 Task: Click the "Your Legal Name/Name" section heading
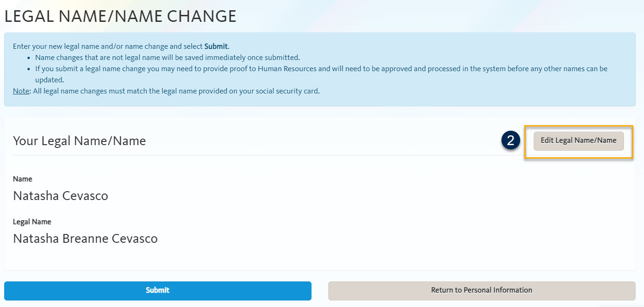[79, 141]
